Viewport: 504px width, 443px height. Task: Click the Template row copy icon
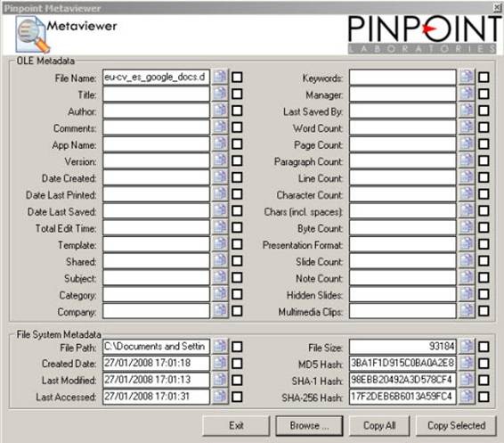[220, 244]
